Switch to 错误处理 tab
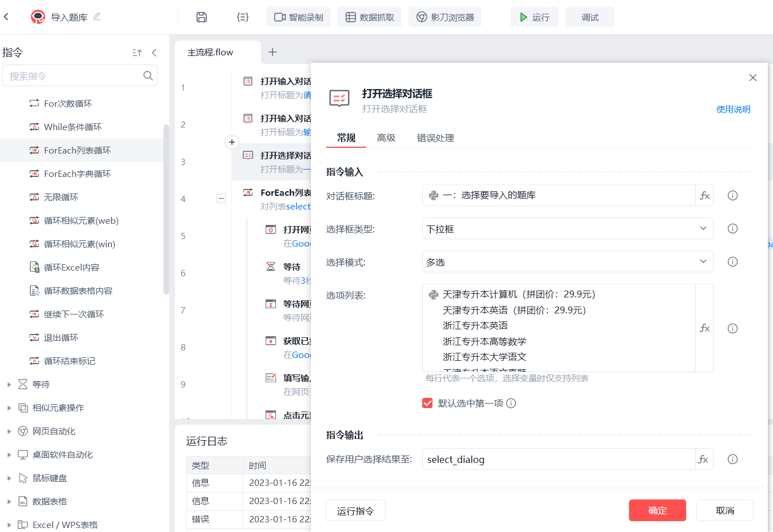 coord(435,138)
